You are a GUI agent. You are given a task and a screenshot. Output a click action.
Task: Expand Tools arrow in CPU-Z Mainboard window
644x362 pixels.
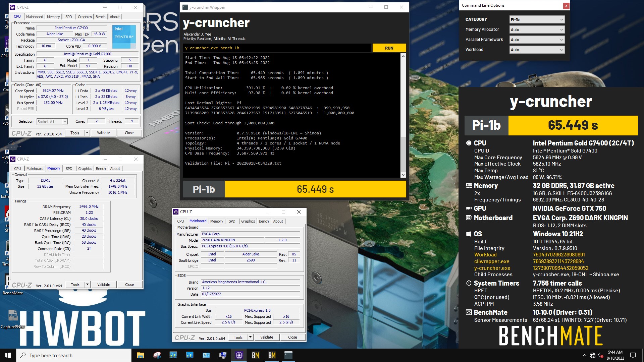click(x=250, y=337)
